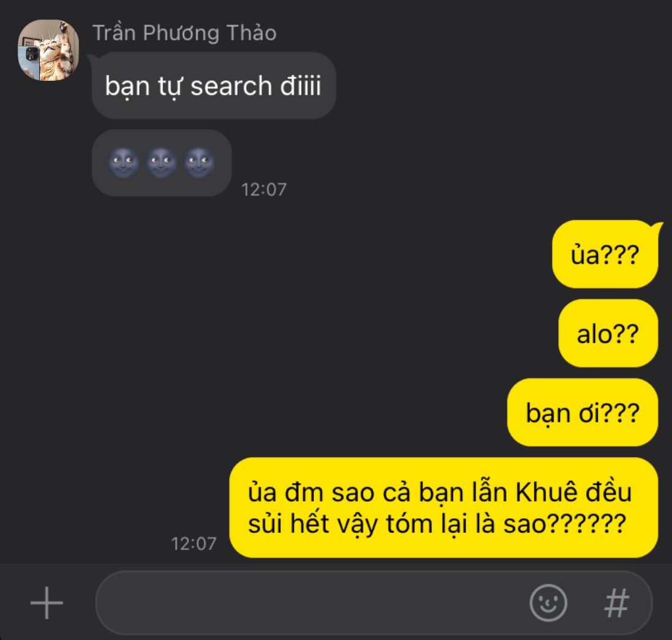Select the long 'ủa đm sao cả bạn' message

tap(444, 508)
